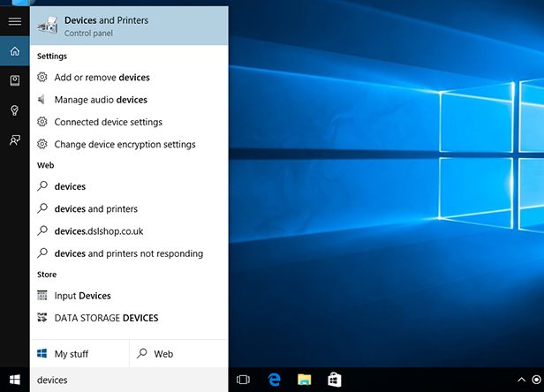Launch Microsoft Edge from the taskbar
The width and height of the screenshot is (544, 392).
(x=274, y=380)
